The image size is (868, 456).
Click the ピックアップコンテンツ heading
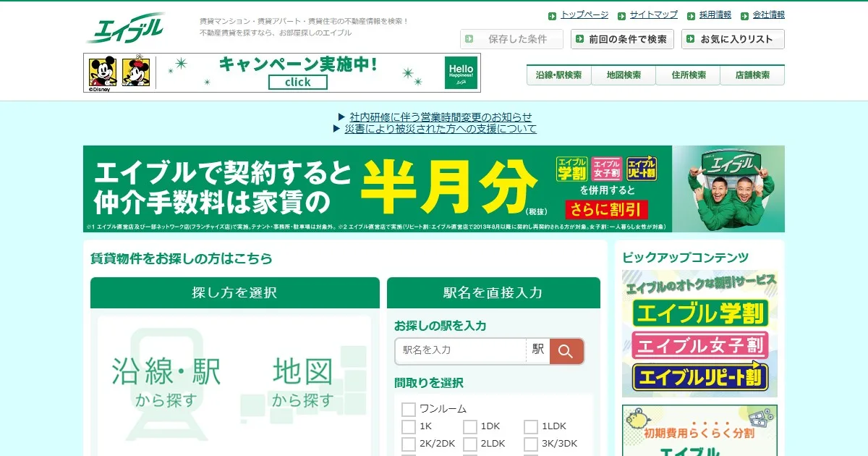tap(685, 258)
